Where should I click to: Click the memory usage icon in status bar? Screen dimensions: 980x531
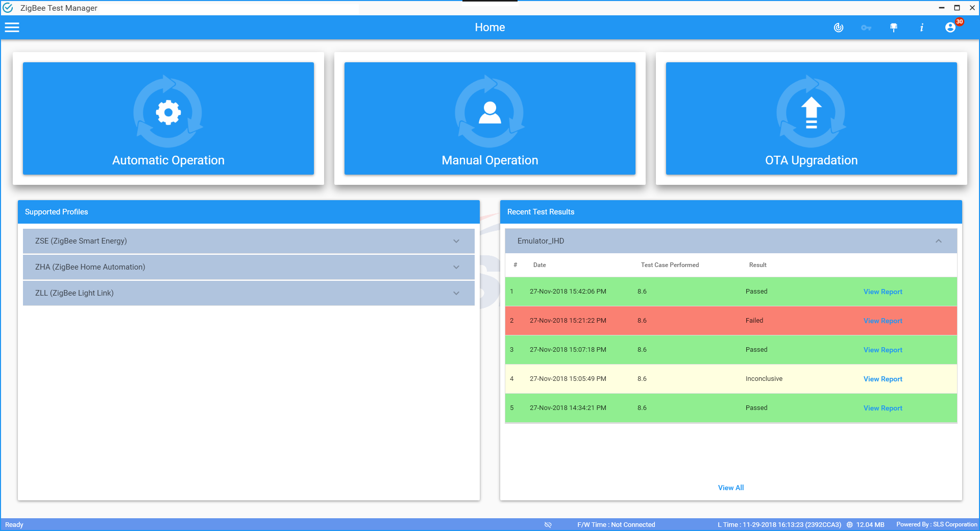849,525
